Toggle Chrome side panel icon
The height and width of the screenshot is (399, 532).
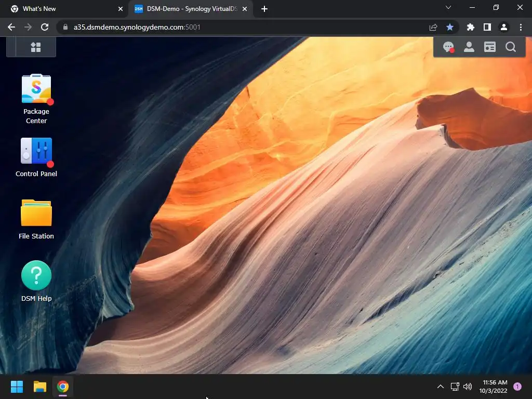487,27
